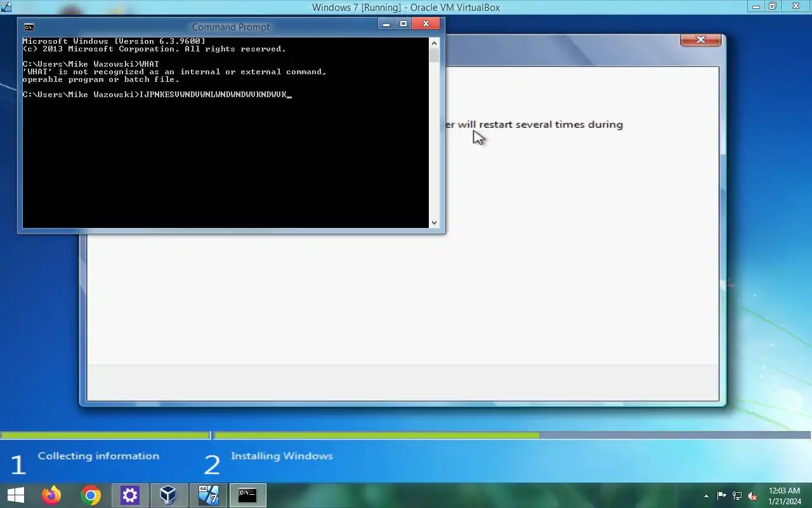Image resolution: width=812 pixels, height=508 pixels.
Task: Minimize the VirtualBox window
Action: pos(755,6)
